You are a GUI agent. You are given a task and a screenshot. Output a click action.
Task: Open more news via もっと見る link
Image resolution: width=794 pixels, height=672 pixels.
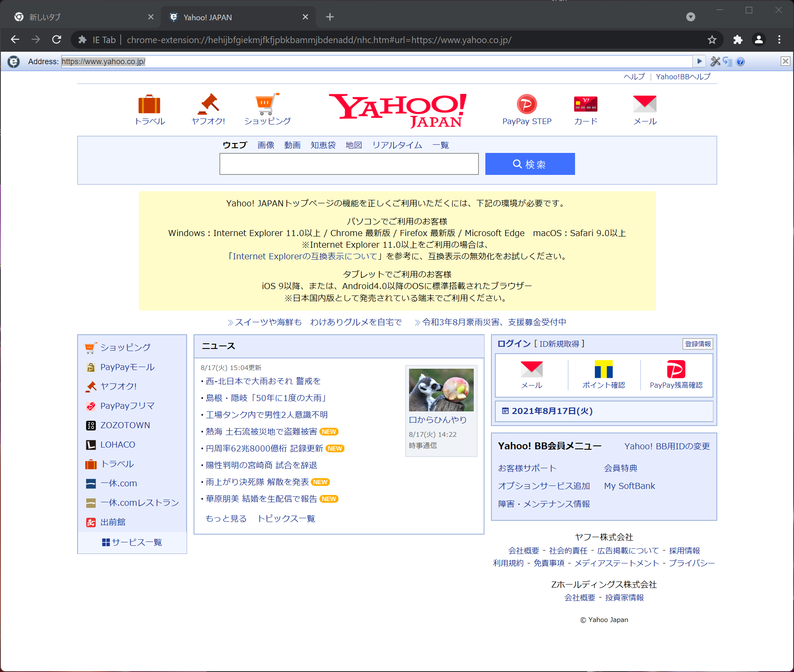pos(226,518)
